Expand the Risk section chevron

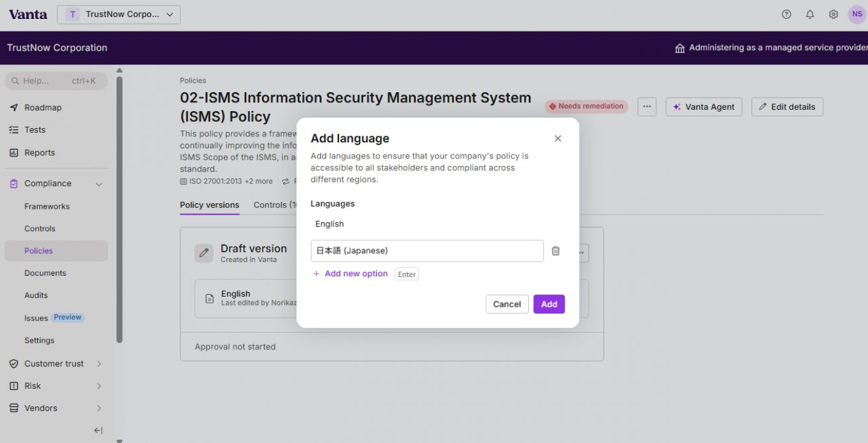(99, 386)
